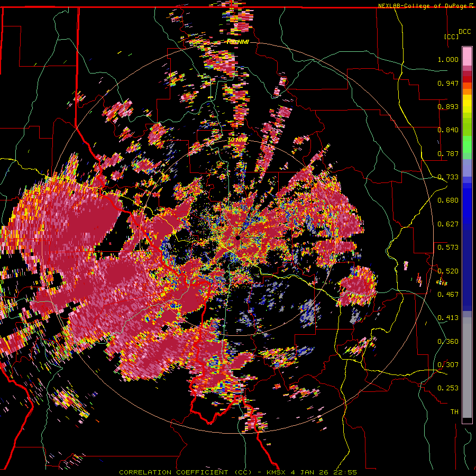Click the 0.360 scale value
This screenshot has width=476, height=476.
448,342
